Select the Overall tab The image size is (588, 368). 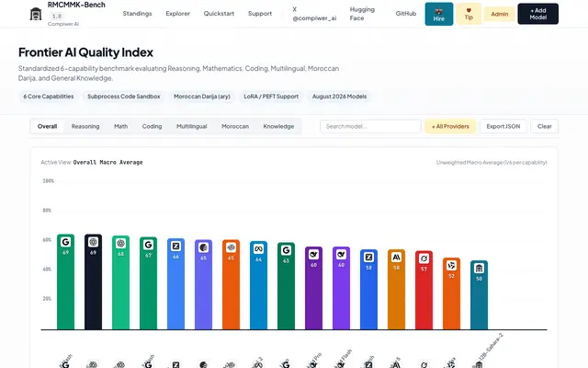coord(47,127)
